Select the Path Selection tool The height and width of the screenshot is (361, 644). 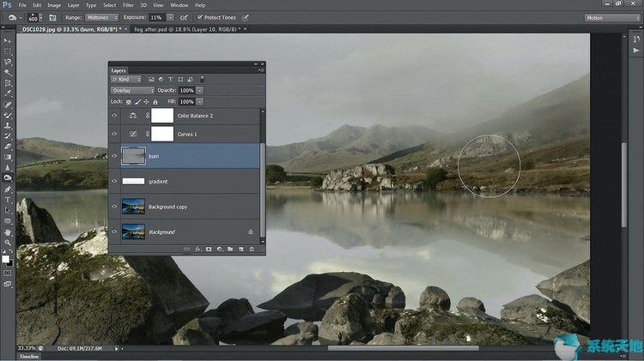(x=8, y=210)
